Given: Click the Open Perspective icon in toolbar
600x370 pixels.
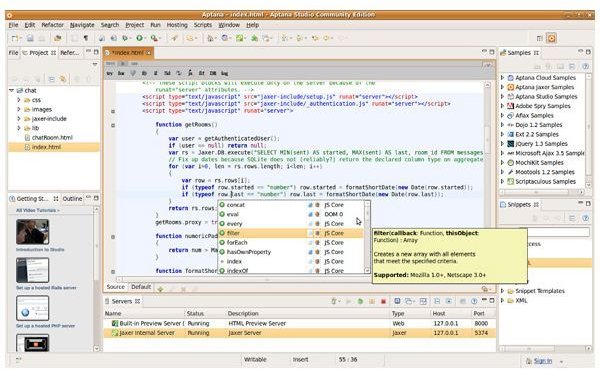Looking at the screenshot, I should click(x=540, y=38).
